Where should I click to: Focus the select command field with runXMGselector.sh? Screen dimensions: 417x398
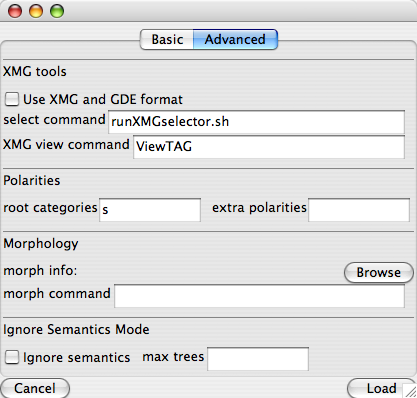256,122
